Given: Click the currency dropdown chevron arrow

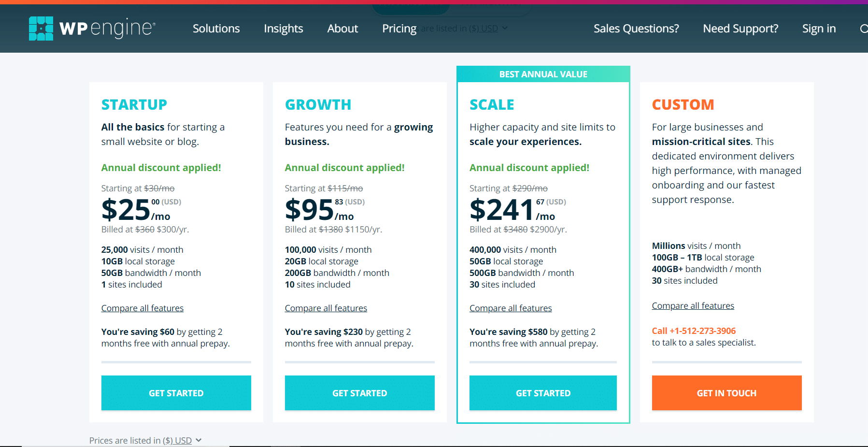Looking at the screenshot, I should click(x=199, y=440).
